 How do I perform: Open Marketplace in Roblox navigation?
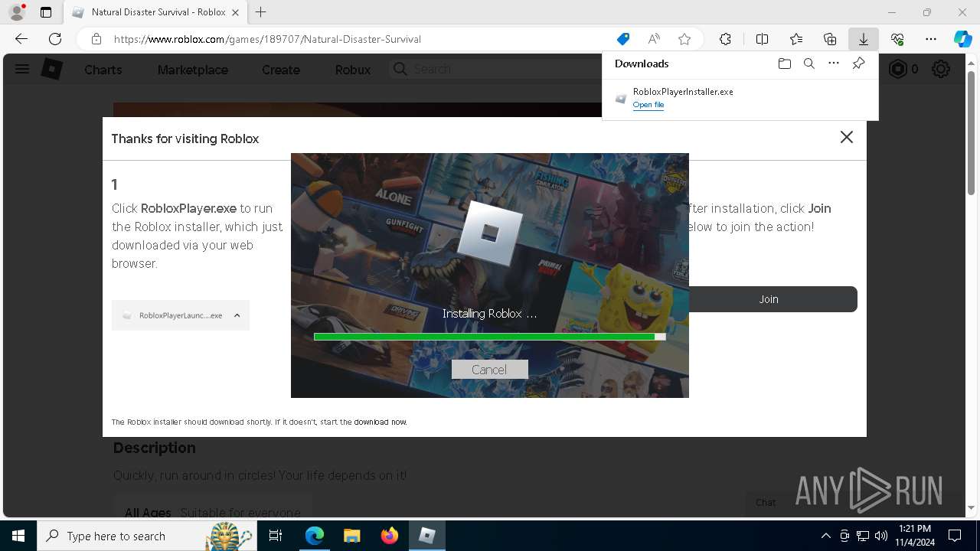[193, 70]
